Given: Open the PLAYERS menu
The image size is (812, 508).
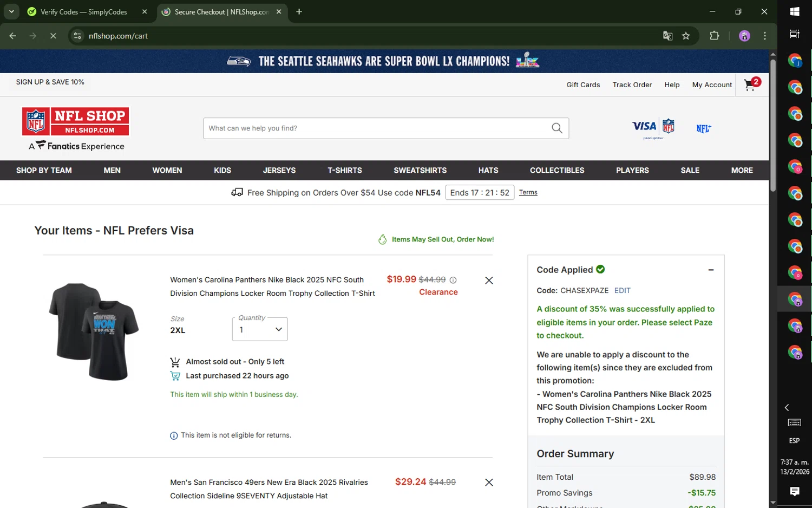Looking at the screenshot, I should 632,170.
